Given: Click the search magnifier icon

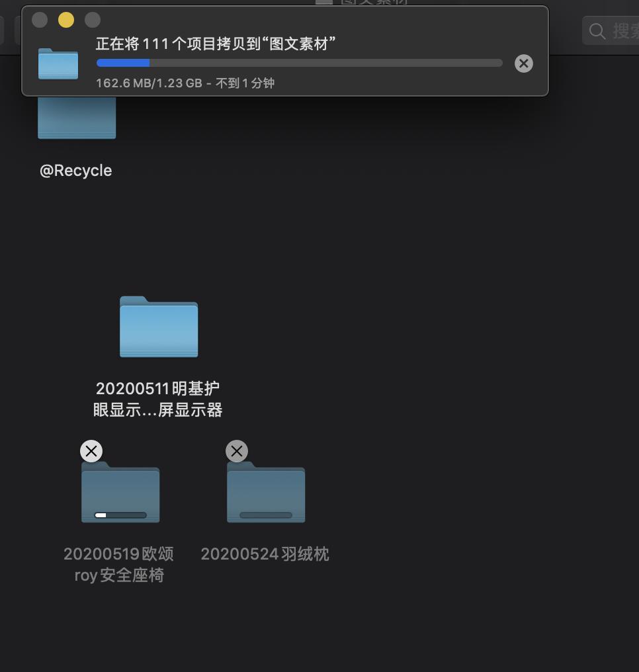Looking at the screenshot, I should tap(597, 30).
